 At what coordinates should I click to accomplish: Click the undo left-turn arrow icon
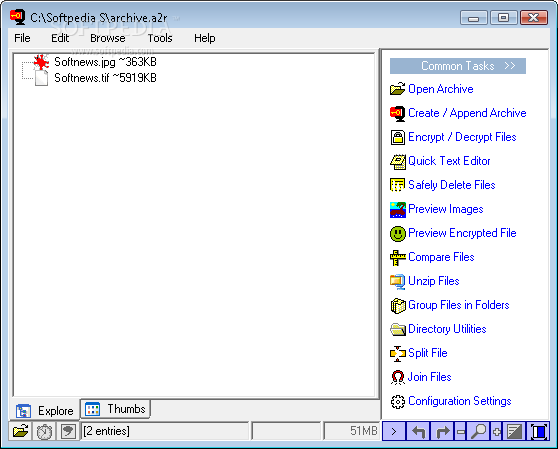418,431
